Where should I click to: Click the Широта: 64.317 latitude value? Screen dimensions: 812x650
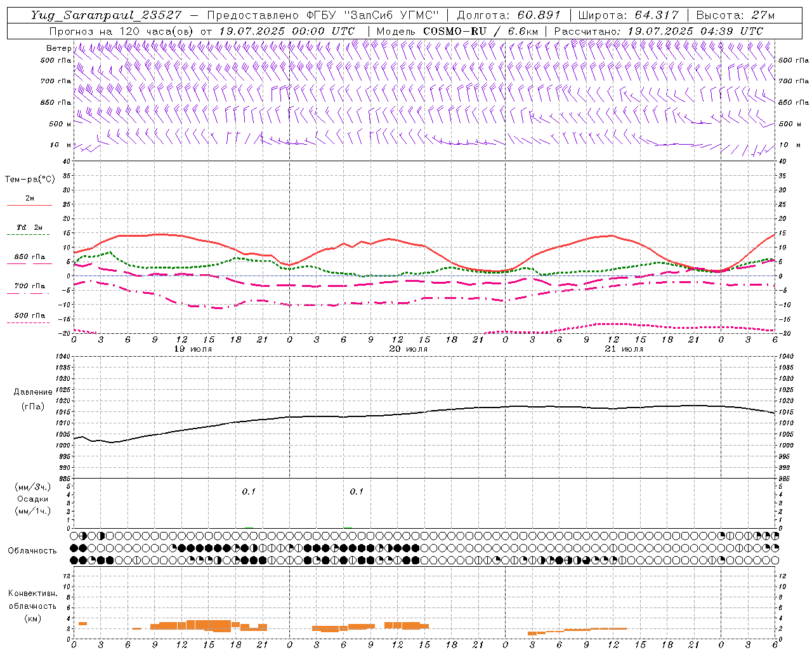coord(627,15)
